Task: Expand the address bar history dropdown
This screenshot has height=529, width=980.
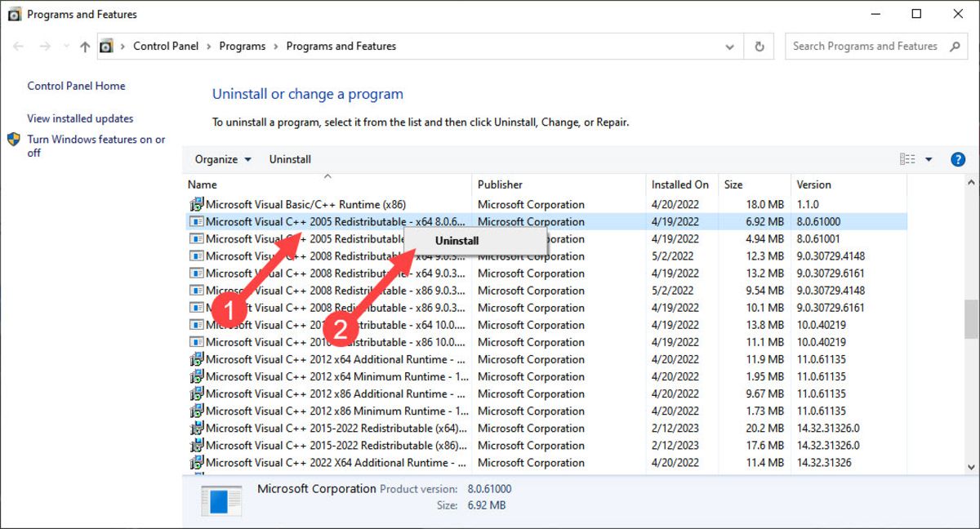Action: [x=729, y=47]
